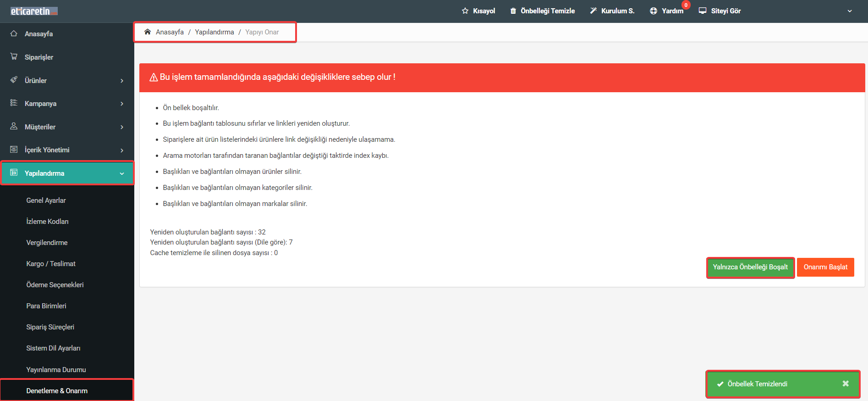Click Onarımı Başlat button
The height and width of the screenshot is (401, 868).
tap(825, 267)
